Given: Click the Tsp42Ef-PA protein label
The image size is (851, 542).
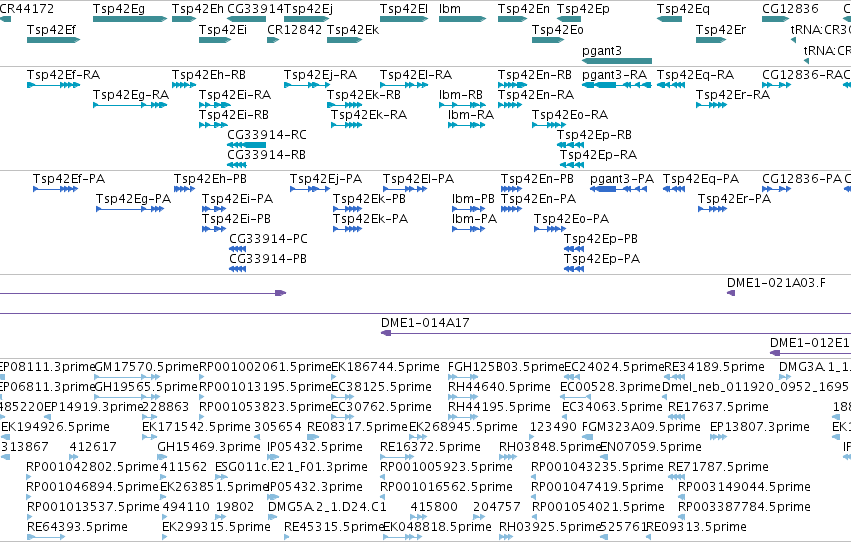Looking at the screenshot, I should (x=69, y=178).
